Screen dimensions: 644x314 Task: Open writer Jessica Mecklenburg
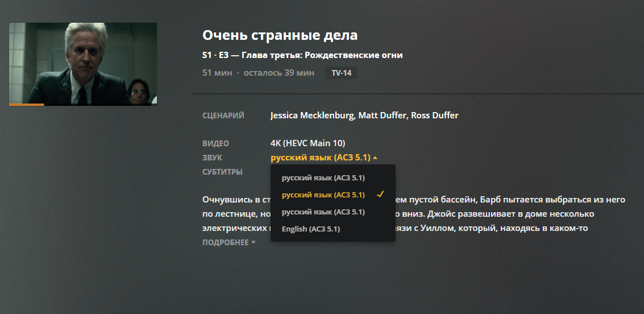pos(312,115)
